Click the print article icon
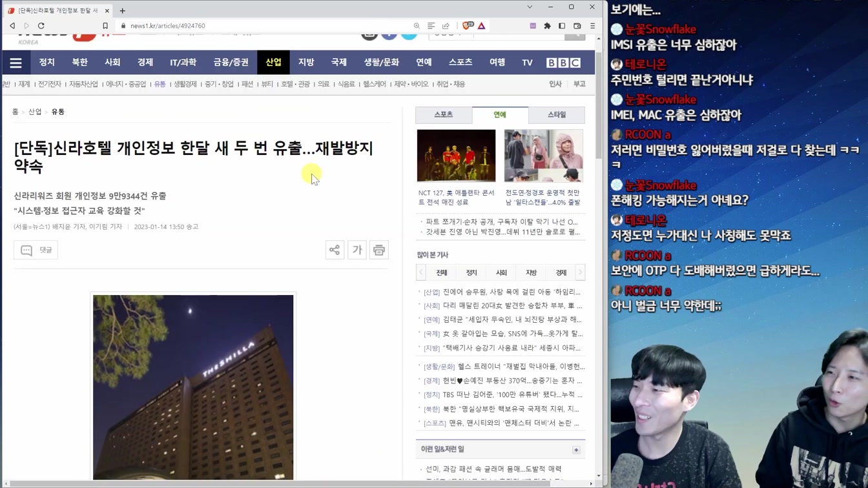868x488 pixels. (379, 250)
